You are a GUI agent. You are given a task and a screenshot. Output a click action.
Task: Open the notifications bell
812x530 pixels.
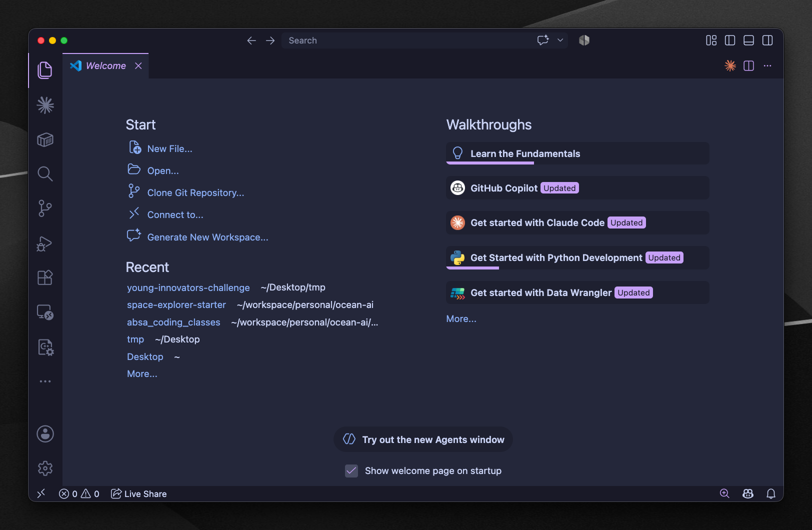coord(771,493)
